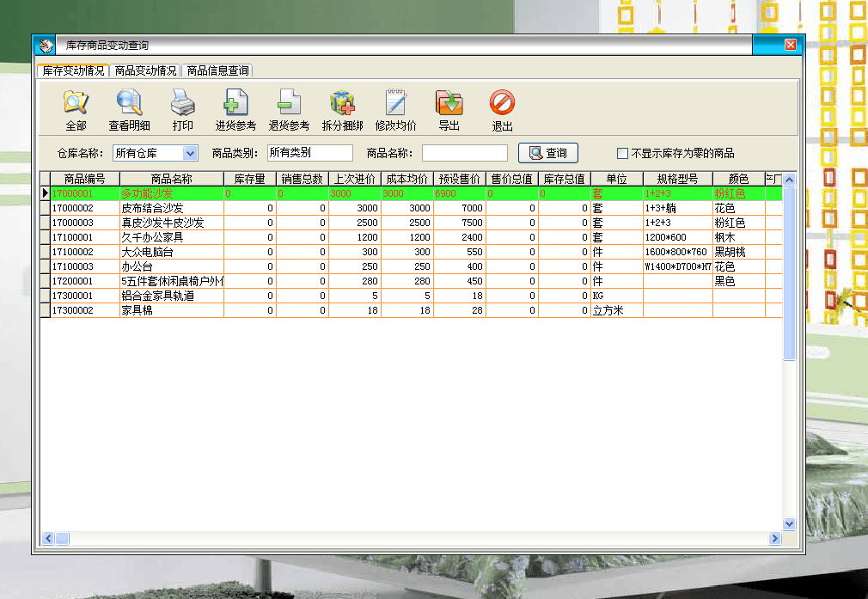Expand the 仓库名称 warehouse dropdown
This screenshot has height=599, width=868.
pyautogui.click(x=190, y=153)
